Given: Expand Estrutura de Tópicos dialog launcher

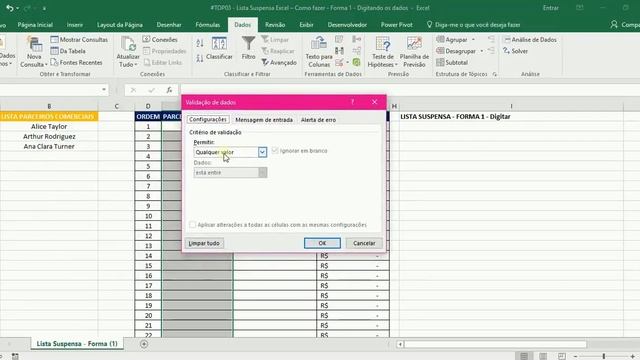Looking at the screenshot, I should point(495,74).
